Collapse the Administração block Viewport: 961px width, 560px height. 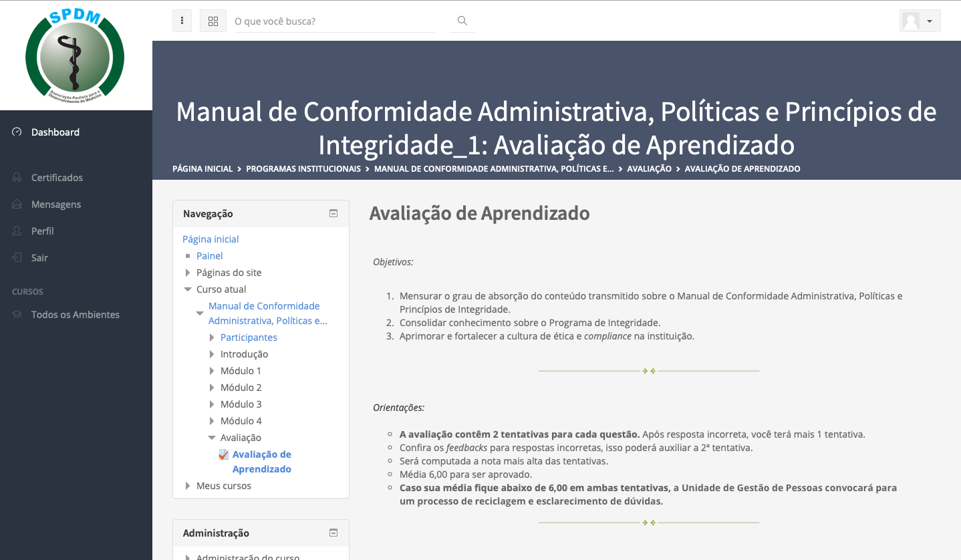tap(333, 533)
